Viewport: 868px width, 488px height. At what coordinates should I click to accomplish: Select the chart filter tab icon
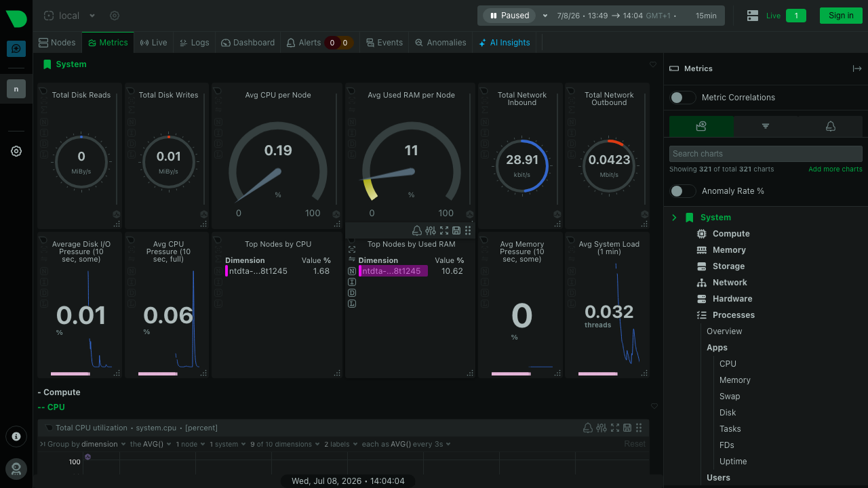tap(766, 126)
